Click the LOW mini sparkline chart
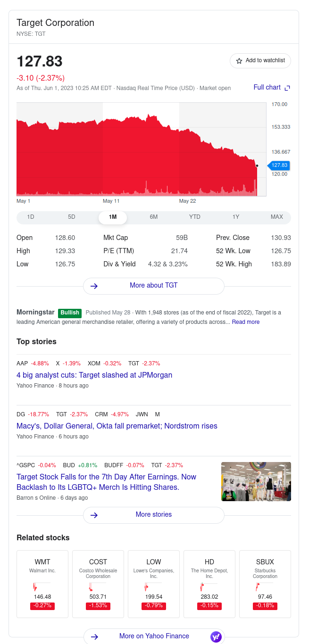The height and width of the screenshot is (644, 309). click(x=153, y=586)
